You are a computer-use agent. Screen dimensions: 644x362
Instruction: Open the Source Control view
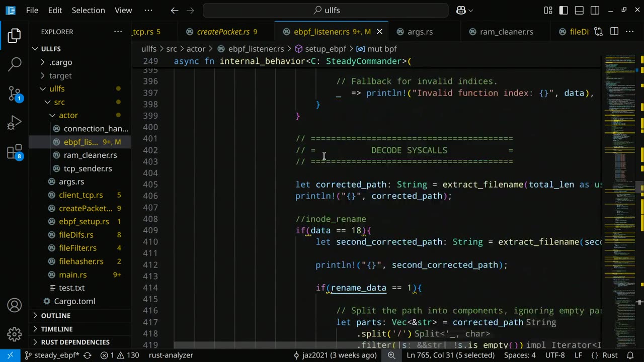click(15, 93)
